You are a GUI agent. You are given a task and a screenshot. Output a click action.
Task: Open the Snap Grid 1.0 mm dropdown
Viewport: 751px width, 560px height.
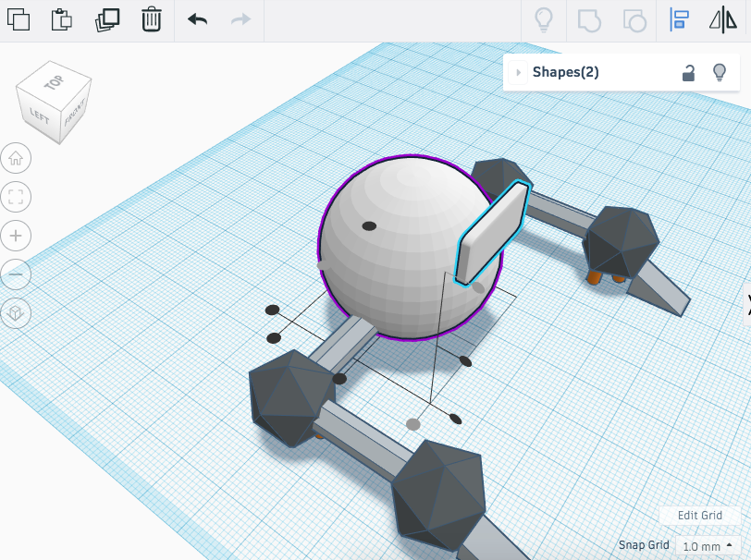[x=707, y=546]
